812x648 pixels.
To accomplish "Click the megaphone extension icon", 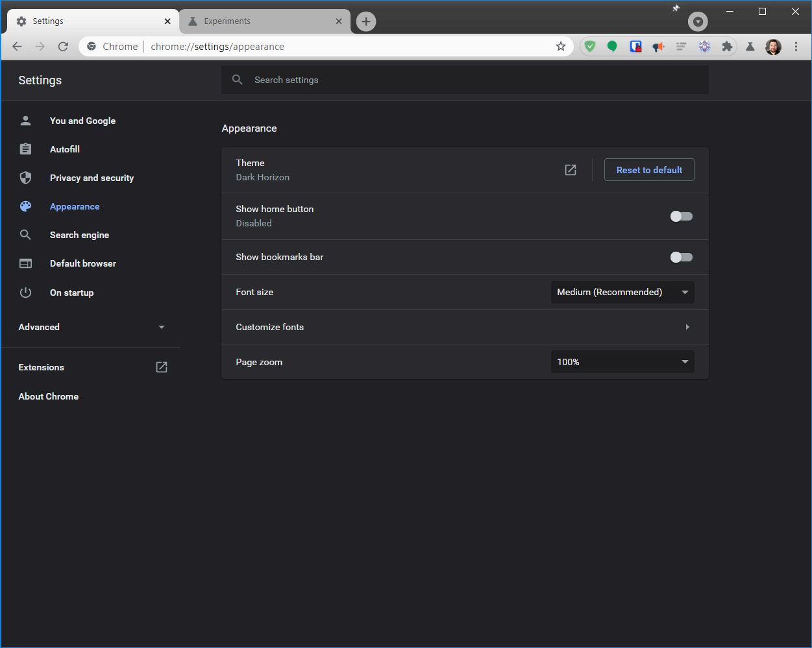I will point(658,46).
